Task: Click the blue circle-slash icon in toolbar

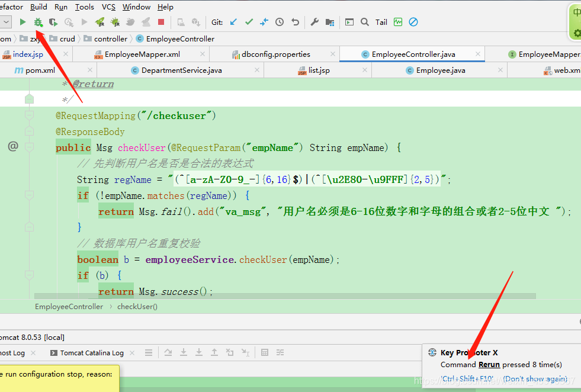Action: tap(413, 23)
